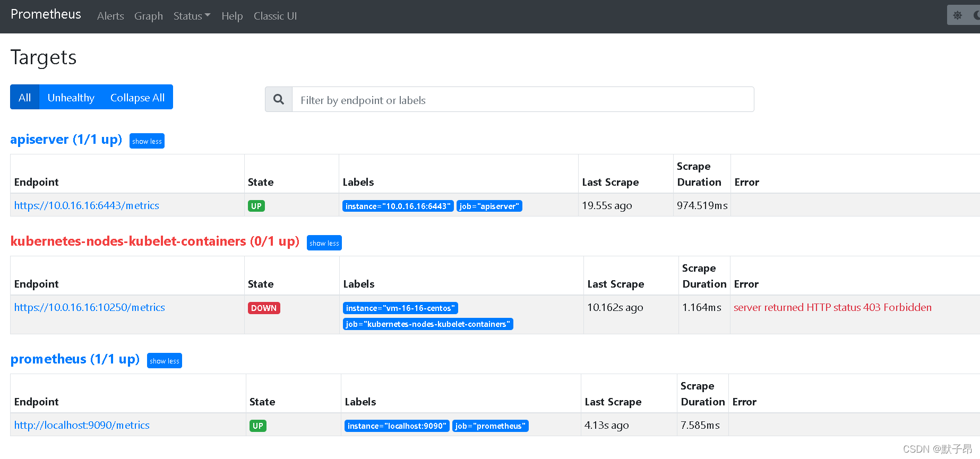Click label instance="10.0.16.16:6443"
980x459 pixels.
click(x=398, y=206)
